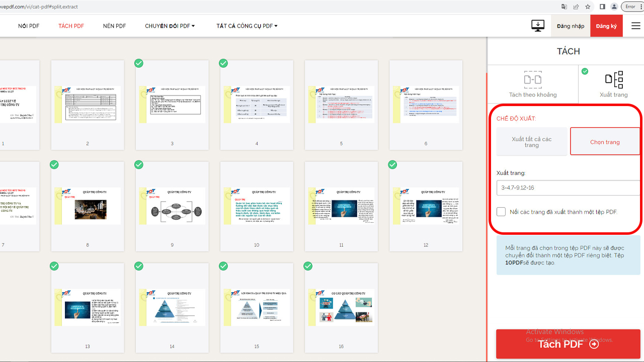Enable merging exported pages into one PDF

pos(501,211)
